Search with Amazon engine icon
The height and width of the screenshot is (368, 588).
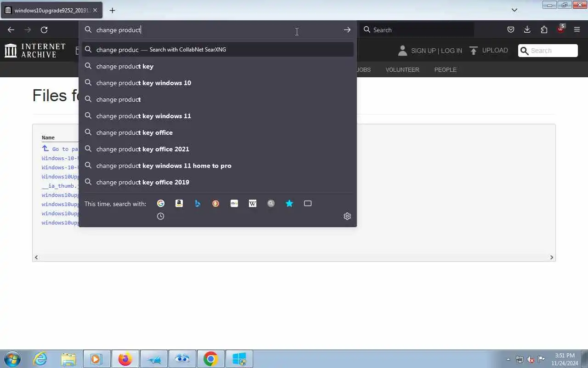[179, 203]
